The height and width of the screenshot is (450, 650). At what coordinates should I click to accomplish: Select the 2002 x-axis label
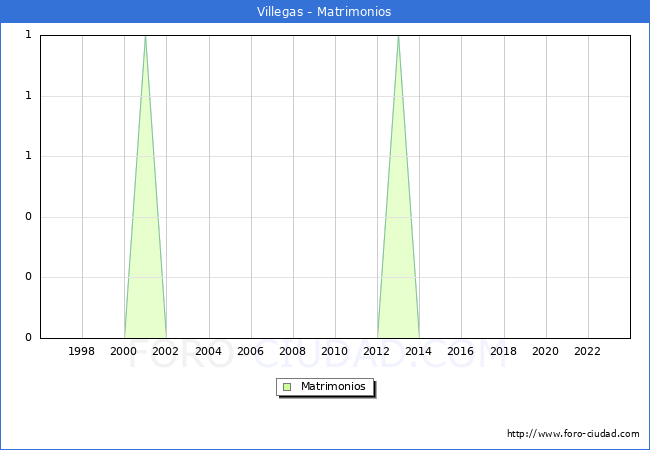coord(166,351)
